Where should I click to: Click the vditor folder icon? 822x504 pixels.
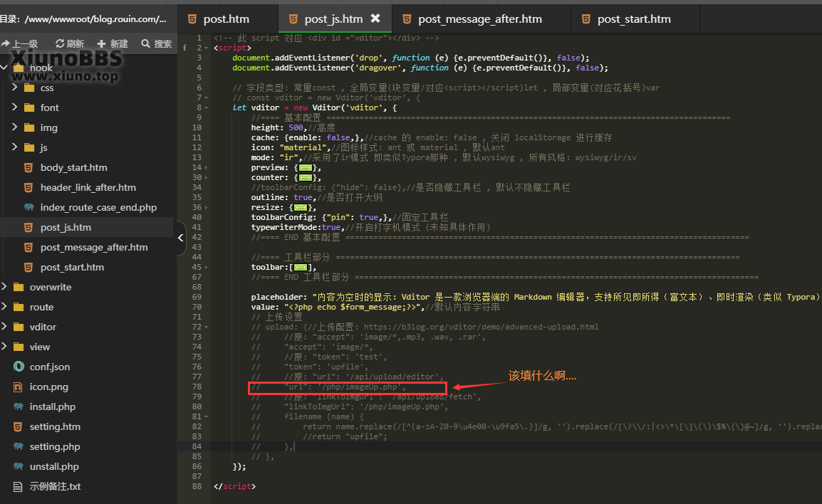(x=19, y=327)
